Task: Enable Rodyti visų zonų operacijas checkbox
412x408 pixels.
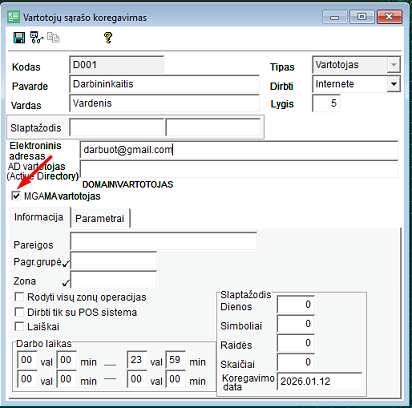Action: 19,296
